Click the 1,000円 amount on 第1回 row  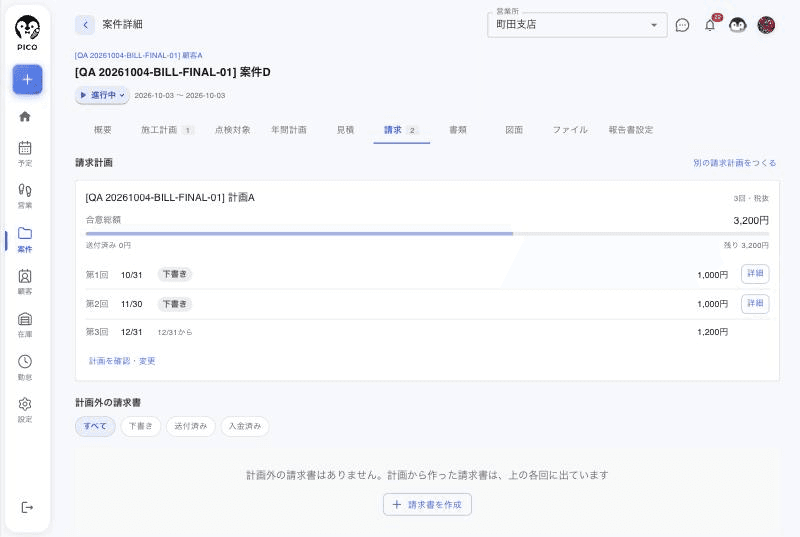coord(712,275)
